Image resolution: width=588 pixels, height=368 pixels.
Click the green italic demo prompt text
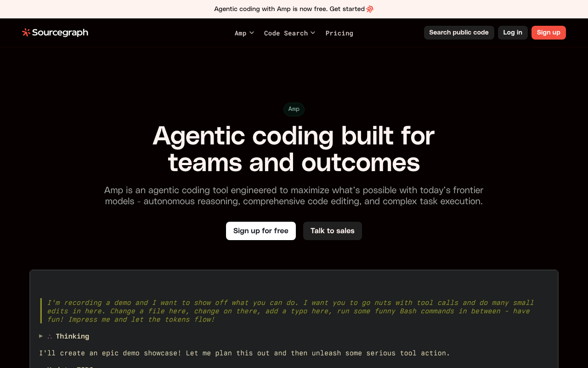(290, 311)
